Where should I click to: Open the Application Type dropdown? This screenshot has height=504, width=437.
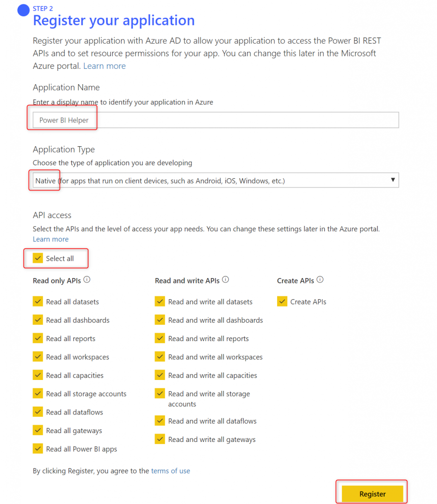[x=216, y=181]
